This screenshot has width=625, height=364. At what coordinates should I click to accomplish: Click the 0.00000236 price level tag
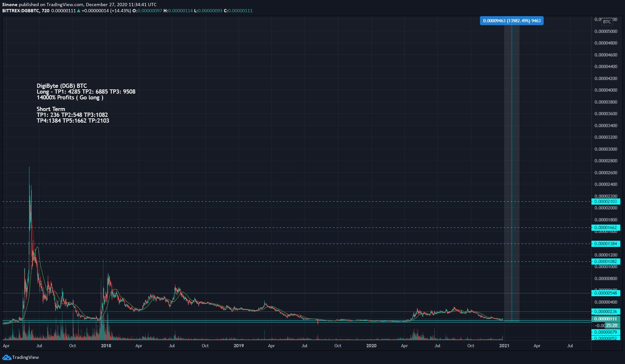point(606,311)
